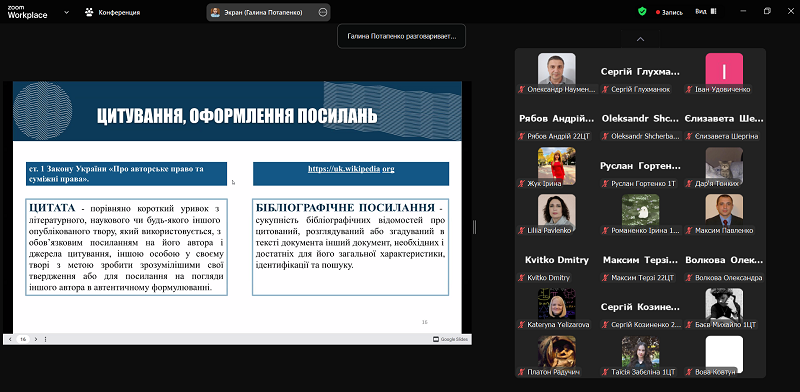This screenshot has width=800, height=392.
Task: Open the Конференция menu item
Action: point(113,12)
